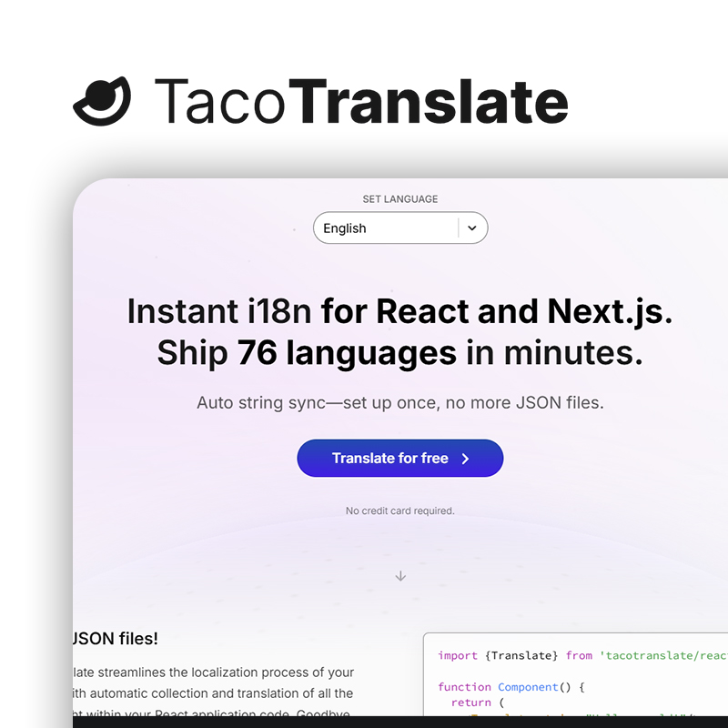Viewport: 728px width, 728px height.
Task: Click the 'JSON files!' section heading
Action: coord(116,639)
